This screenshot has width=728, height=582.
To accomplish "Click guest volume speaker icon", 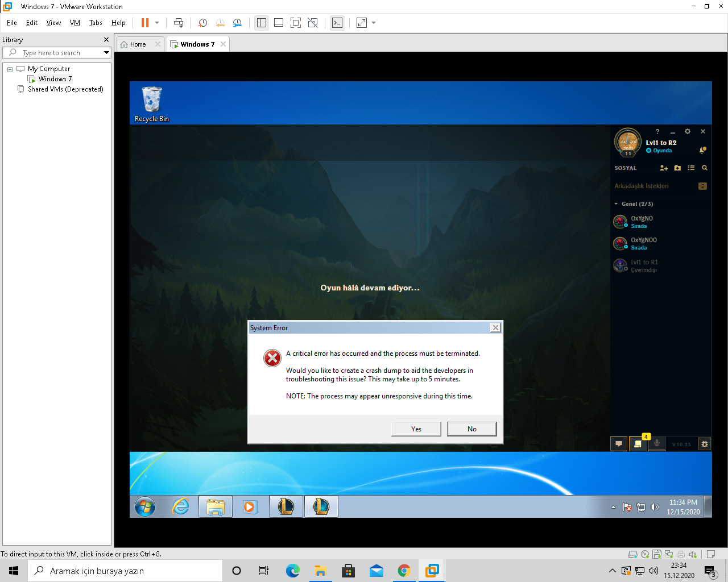I will click(x=655, y=507).
